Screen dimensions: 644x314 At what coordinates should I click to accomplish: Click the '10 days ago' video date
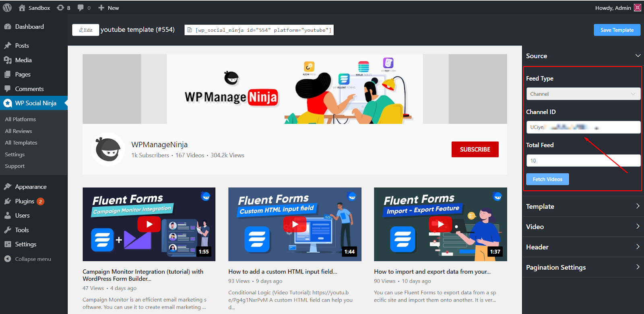pos(417,281)
